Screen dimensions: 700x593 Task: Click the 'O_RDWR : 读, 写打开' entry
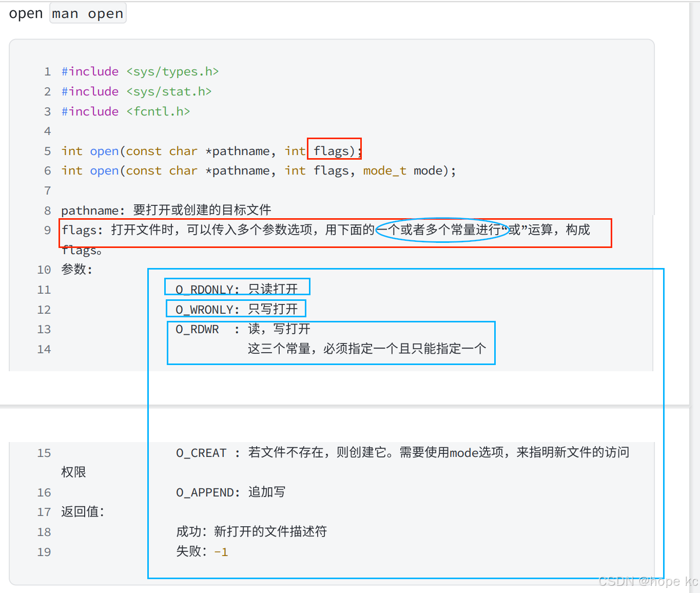(x=243, y=329)
